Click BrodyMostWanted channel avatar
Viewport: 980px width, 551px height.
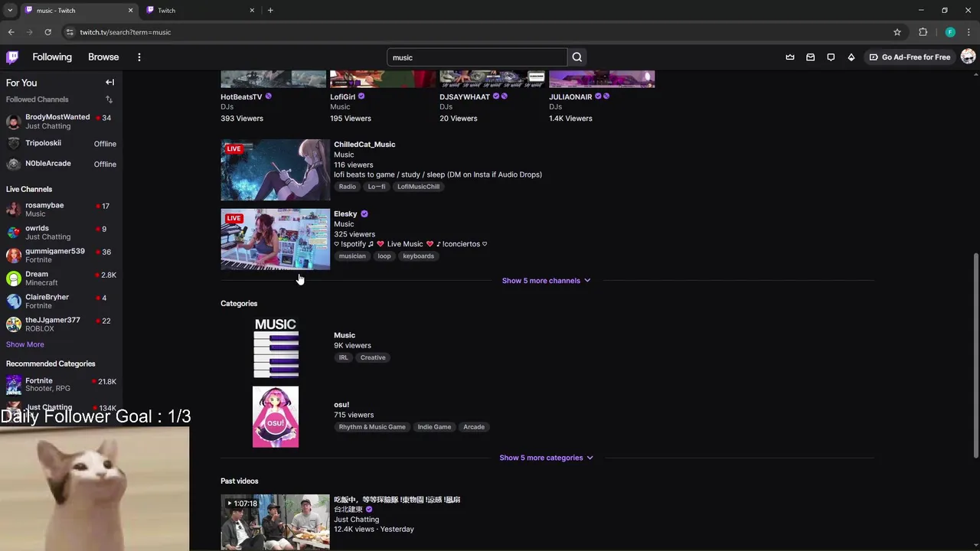[13, 122]
